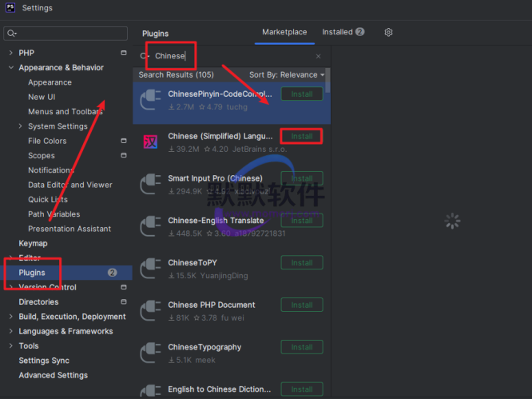Install Chinese-English Translate plugin
Image resolution: width=532 pixels, height=399 pixels.
click(302, 221)
